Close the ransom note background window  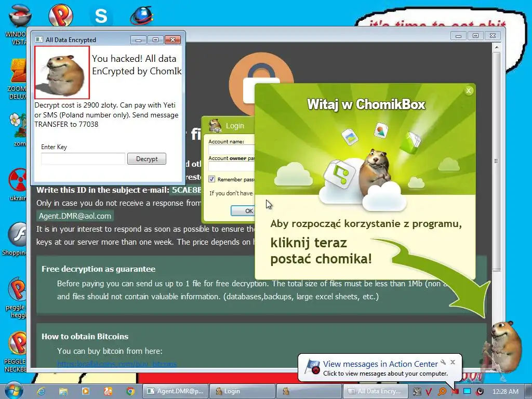(x=493, y=36)
